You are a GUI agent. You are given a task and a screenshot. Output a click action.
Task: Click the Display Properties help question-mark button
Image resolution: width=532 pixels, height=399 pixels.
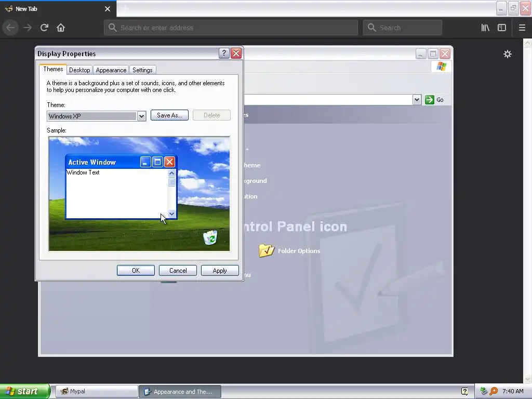tap(224, 54)
